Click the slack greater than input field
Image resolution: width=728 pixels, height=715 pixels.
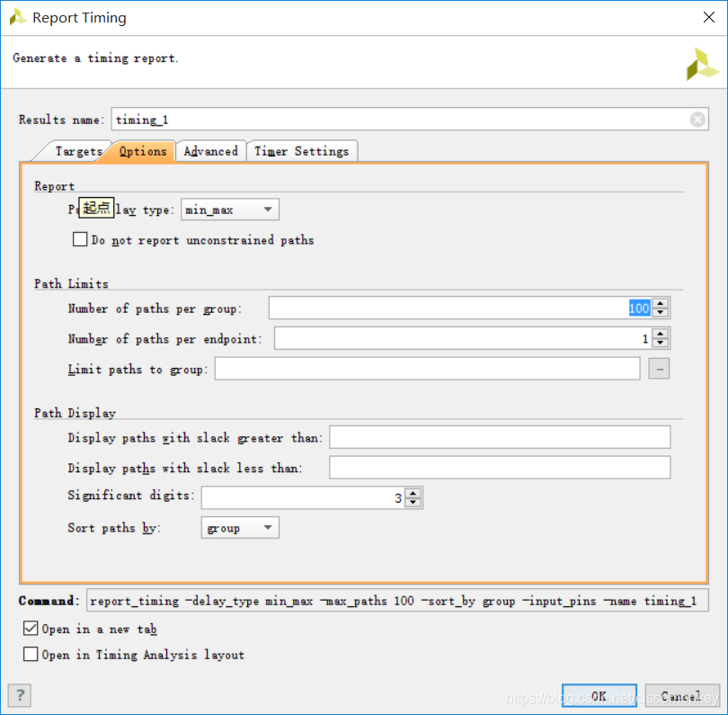coord(500,437)
